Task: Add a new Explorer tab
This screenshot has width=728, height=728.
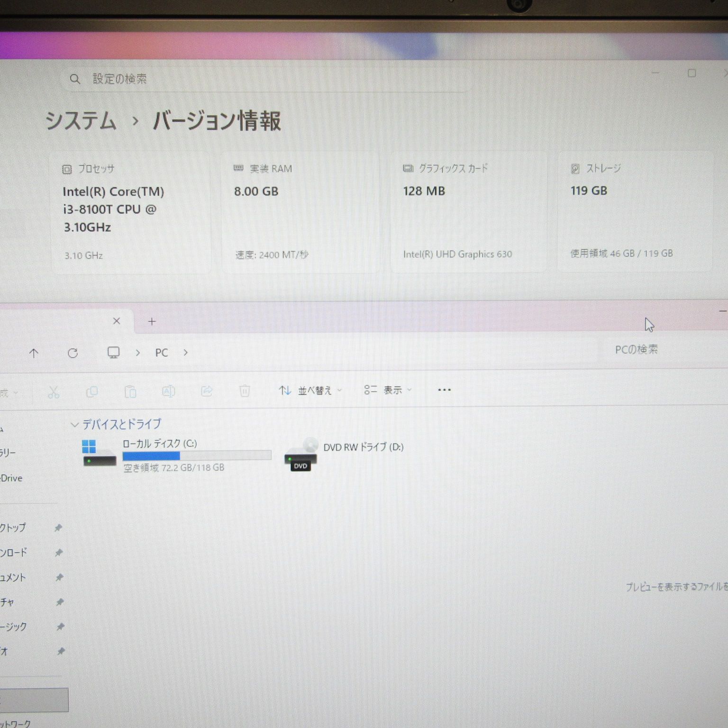Action: (152, 322)
